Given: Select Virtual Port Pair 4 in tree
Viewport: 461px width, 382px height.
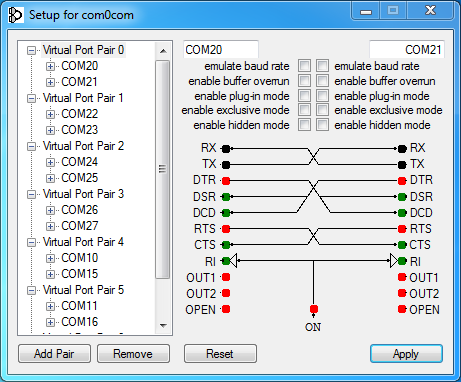Looking at the screenshot, I should 83,242.
